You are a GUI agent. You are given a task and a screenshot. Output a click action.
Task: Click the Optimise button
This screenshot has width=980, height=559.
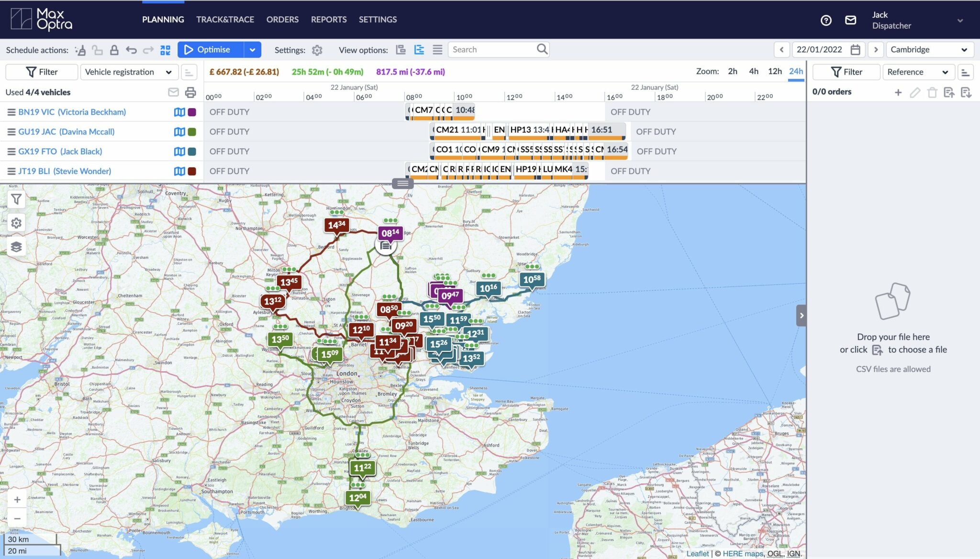(211, 50)
